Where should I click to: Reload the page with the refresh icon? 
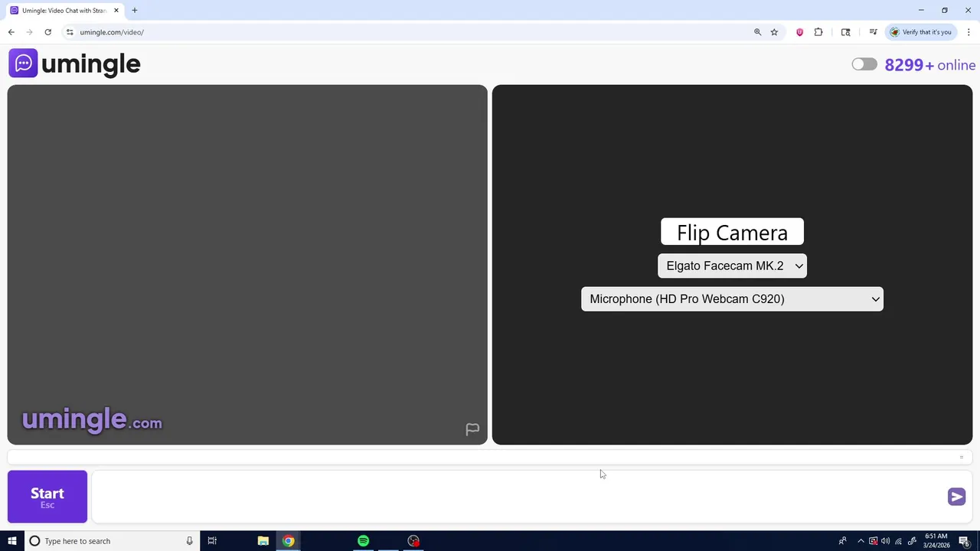(47, 32)
